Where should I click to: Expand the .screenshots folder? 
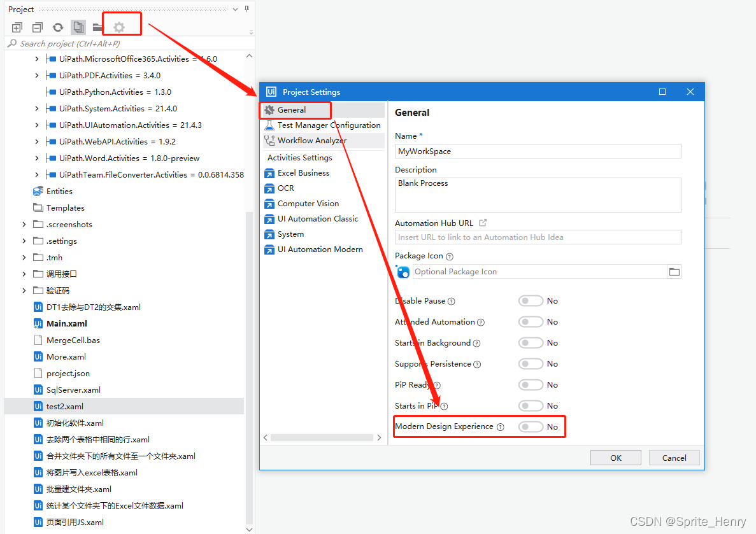click(24, 225)
